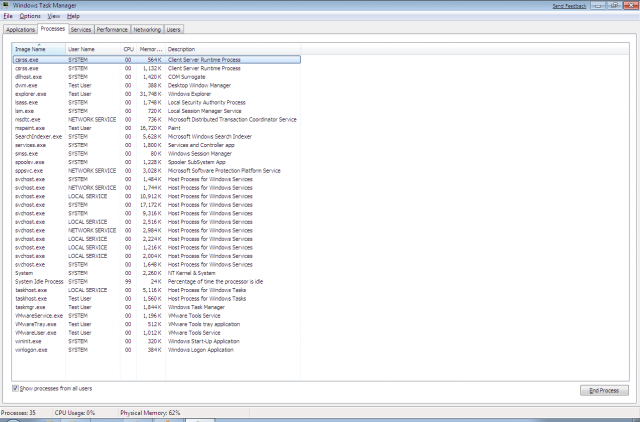The width and height of the screenshot is (640, 422).
Task: Toggle Show processes from all users checkbox
Action: tap(15, 388)
